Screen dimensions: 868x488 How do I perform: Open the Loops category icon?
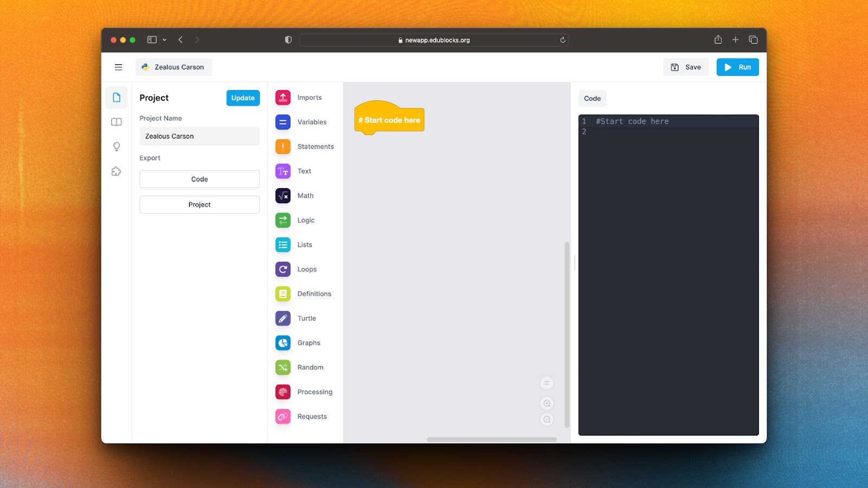coord(283,269)
